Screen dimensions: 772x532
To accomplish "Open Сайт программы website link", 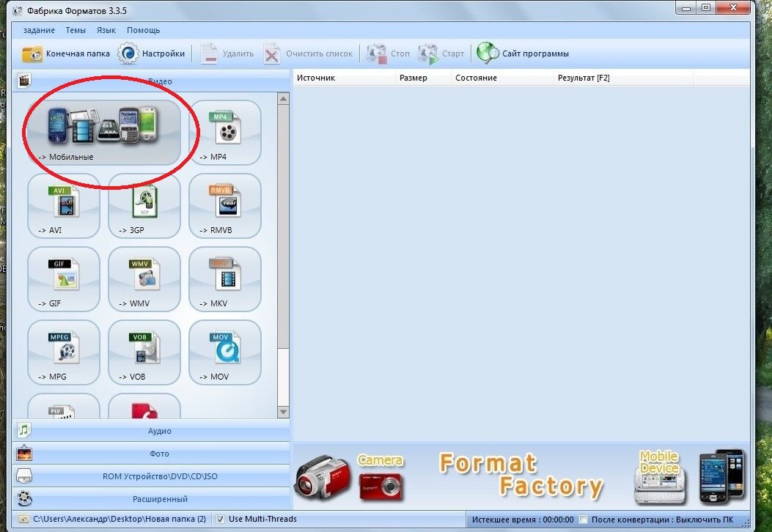I will (523, 53).
